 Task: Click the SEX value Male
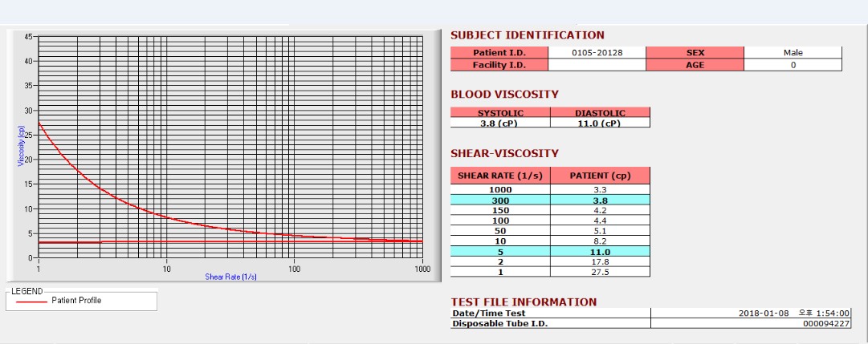pyautogui.click(x=793, y=53)
